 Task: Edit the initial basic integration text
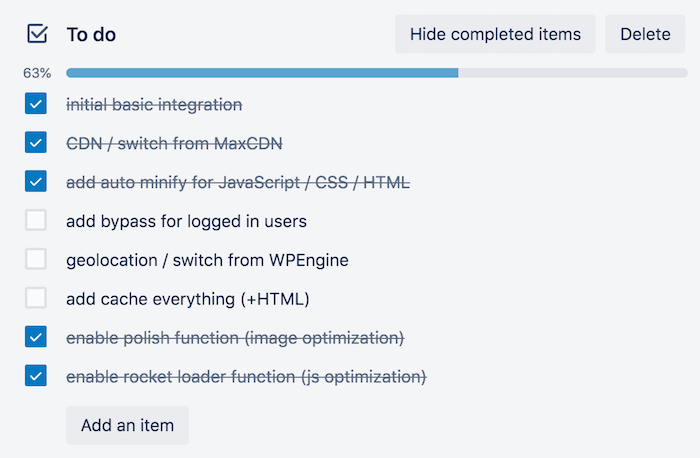(x=154, y=104)
